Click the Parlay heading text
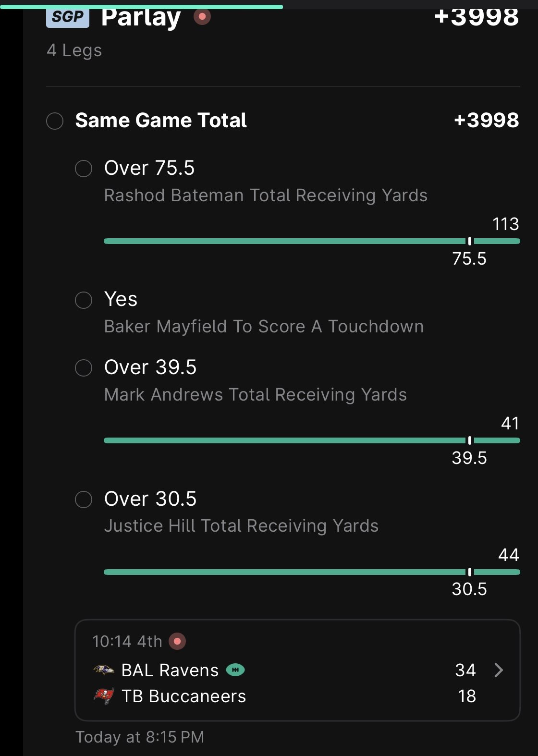Image resolution: width=538 pixels, height=756 pixels. pyautogui.click(x=141, y=18)
